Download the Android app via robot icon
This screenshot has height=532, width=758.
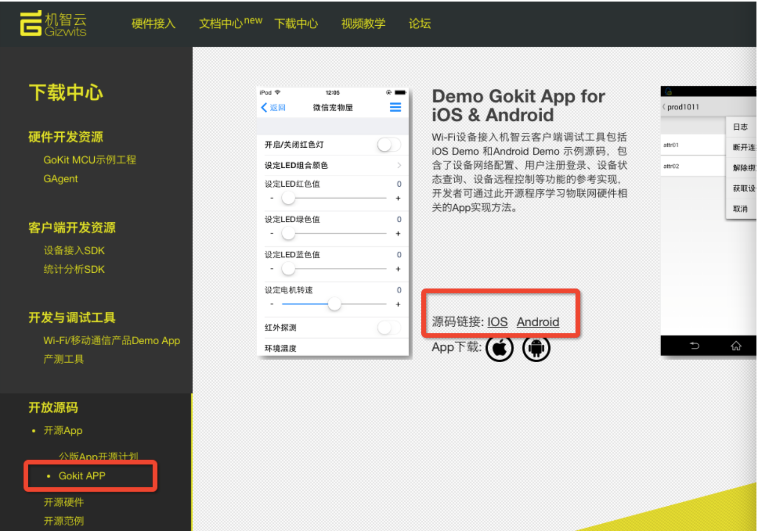[536, 348]
